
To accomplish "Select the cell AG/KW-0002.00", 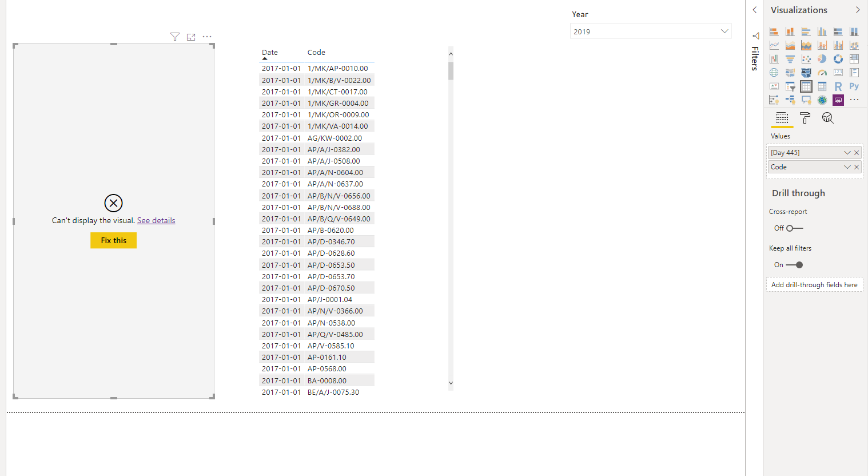I will pyautogui.click(x=335, y=138).
